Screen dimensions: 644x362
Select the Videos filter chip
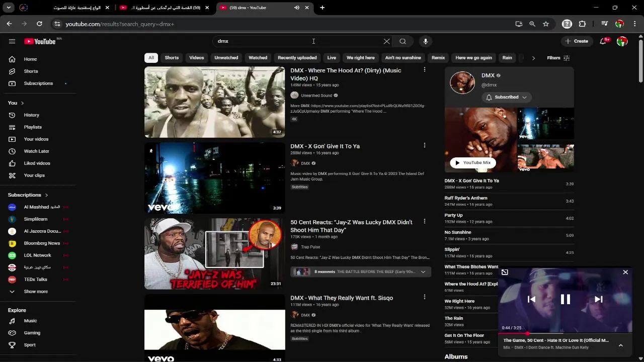pyautogui.click(x=196, y=58)
